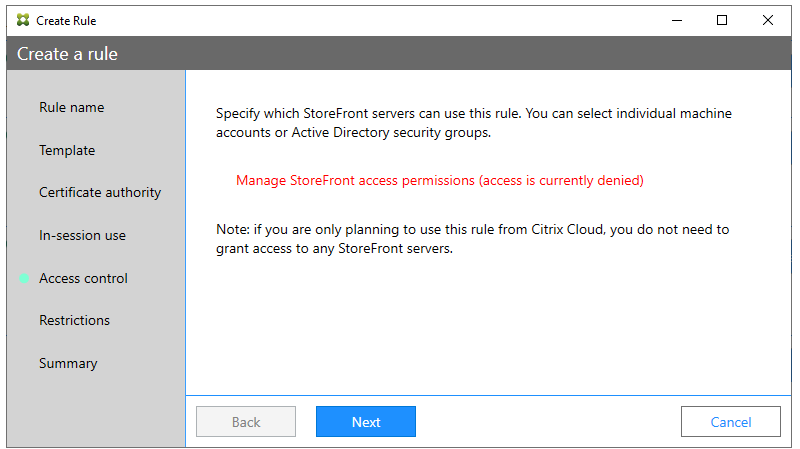Minimize the Create Rule window
The image size is (800, 449).
click(676, 20)
